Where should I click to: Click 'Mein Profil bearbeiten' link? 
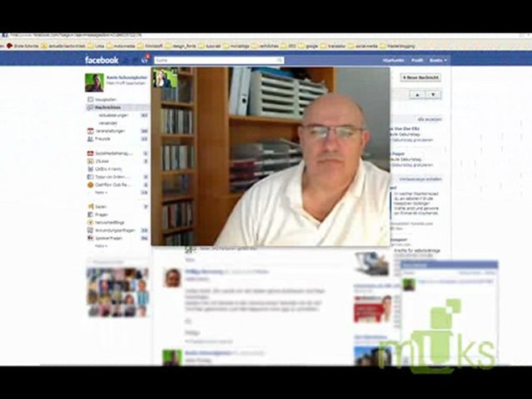126,83
